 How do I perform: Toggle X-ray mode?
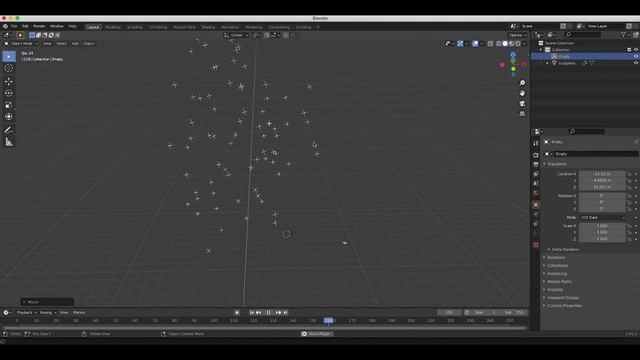490,44
